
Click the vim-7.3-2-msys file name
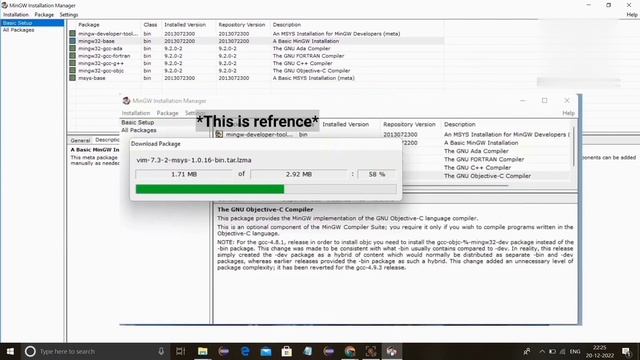[x=194, y=160]
